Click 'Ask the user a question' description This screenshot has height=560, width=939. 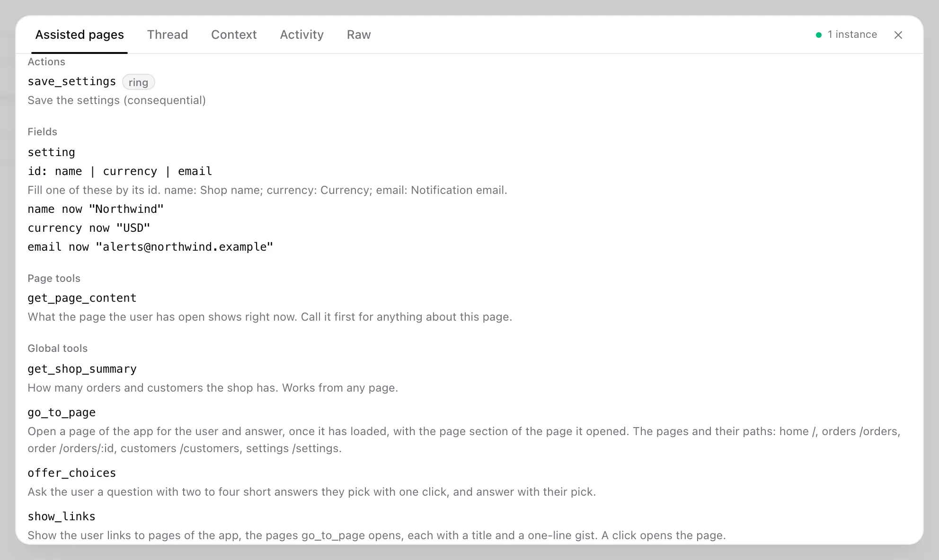[x=311, y=492]
